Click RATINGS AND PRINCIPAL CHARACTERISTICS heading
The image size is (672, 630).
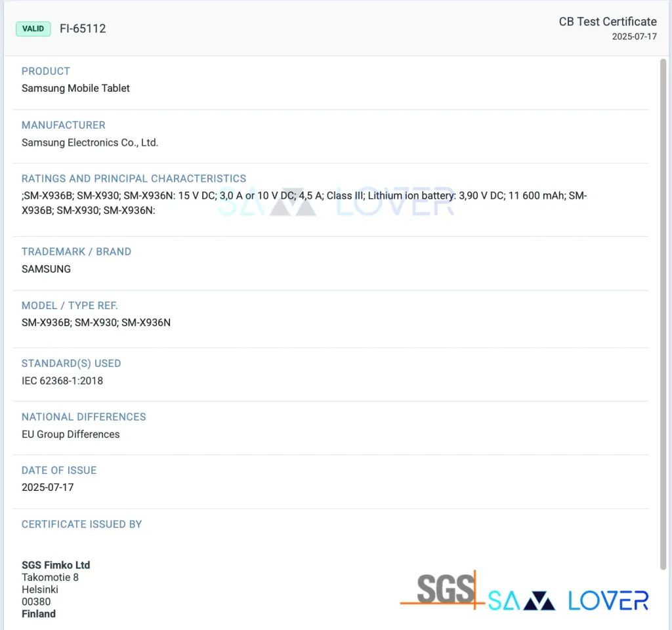tap(134, 178)
